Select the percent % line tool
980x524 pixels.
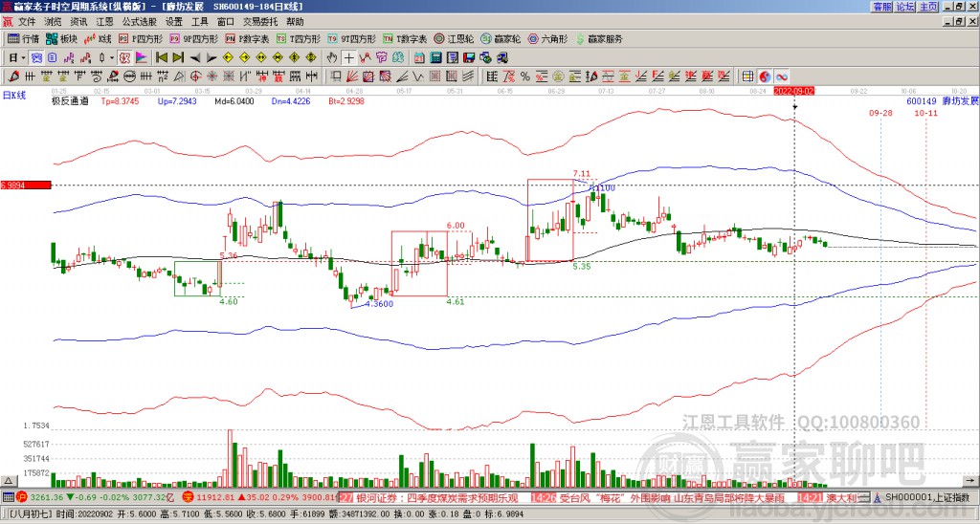(525, 76)
